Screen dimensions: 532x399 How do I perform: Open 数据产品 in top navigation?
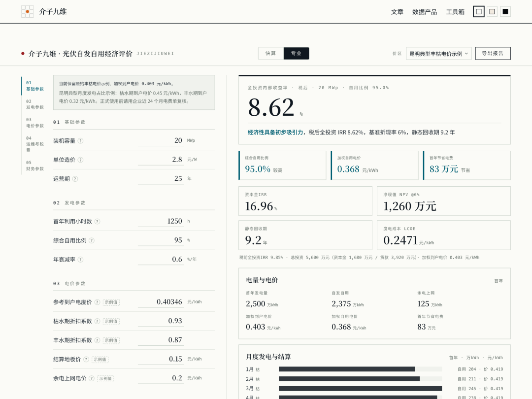pyautogui.click(x=425, y=12)
